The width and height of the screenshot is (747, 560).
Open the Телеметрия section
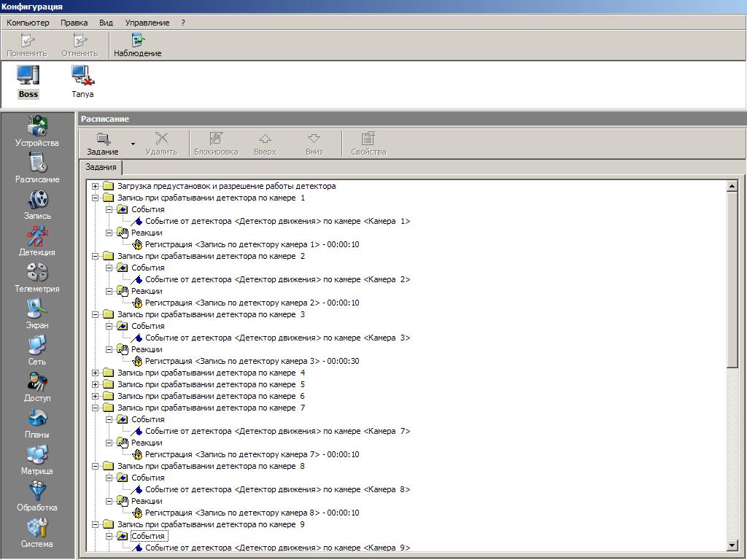[x=36, y=277]
